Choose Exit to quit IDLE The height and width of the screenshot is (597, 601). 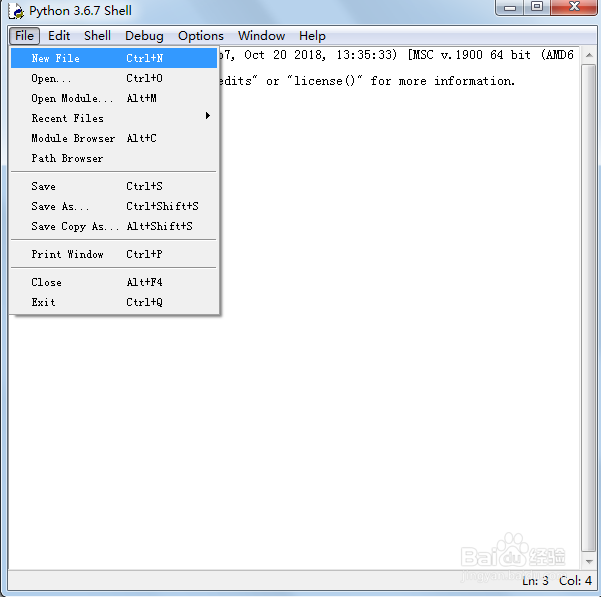pos(114,302)
